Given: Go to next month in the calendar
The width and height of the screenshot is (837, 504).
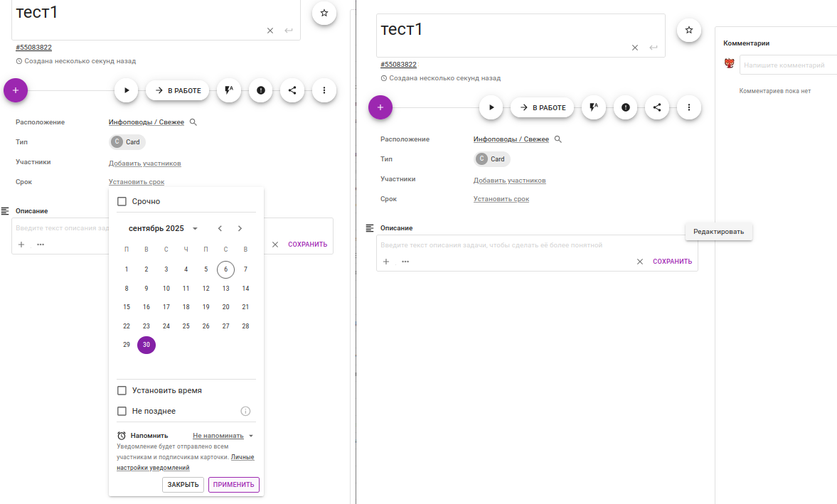Looking at the screenshot, I should coord(240,228).
